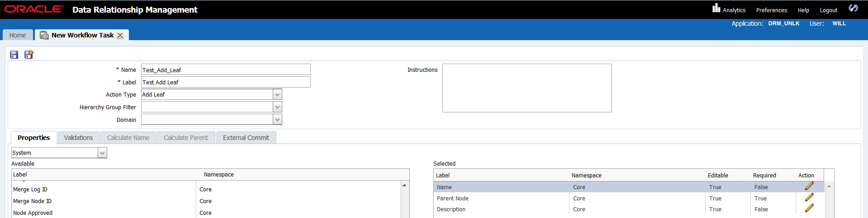868x218 pixels.
Task: Click the edit pencil for Name row
Action: (x=809, y=186)
